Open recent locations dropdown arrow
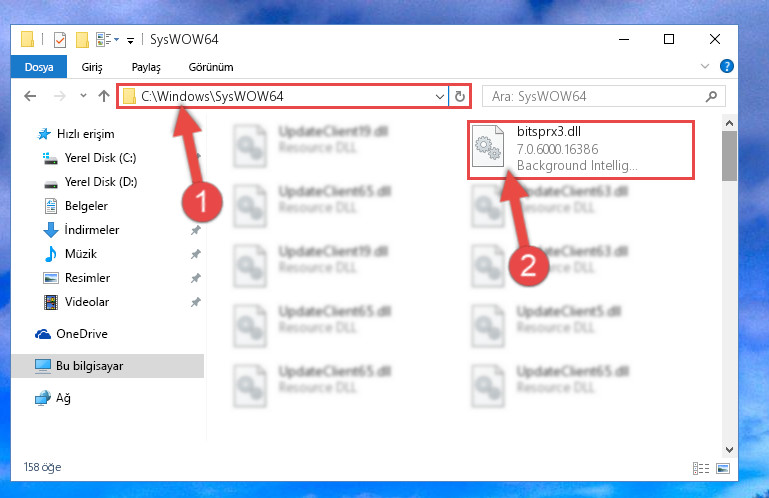Screen dimensions: 769x498 83,96
